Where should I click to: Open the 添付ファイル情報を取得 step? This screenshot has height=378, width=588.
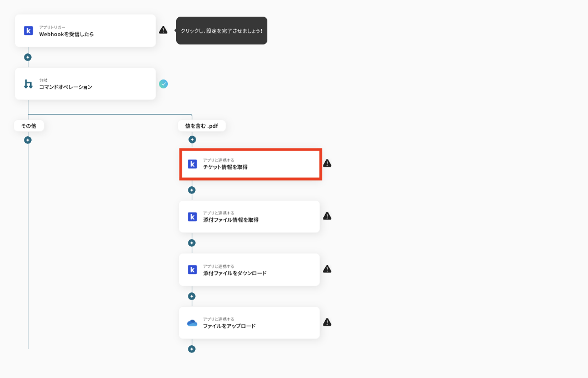coord(249,217)
